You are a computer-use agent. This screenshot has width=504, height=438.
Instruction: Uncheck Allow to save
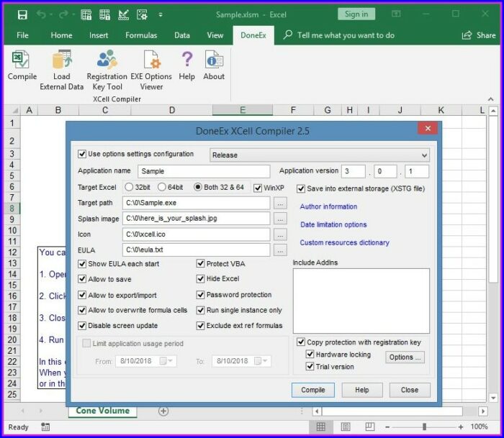pos(82,279)
